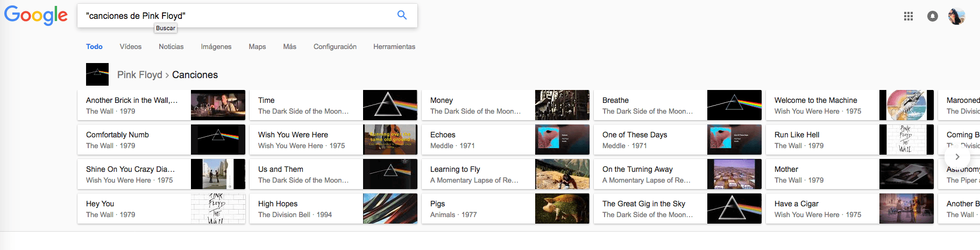Select the Noticias tab
980x250 pixels.
[x=171, y=47]
